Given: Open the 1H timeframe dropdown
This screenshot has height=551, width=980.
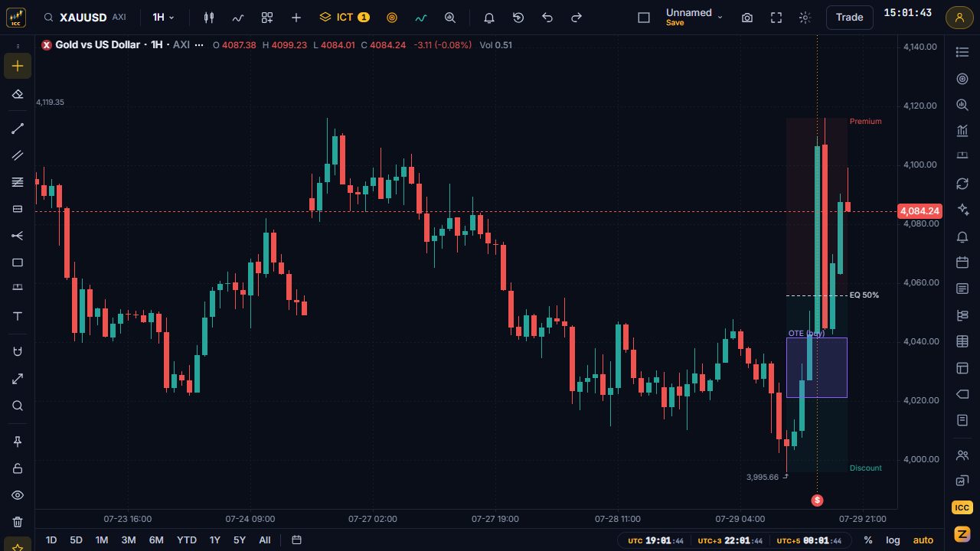Looking at the screenshot, I should (x=164, y=18).
